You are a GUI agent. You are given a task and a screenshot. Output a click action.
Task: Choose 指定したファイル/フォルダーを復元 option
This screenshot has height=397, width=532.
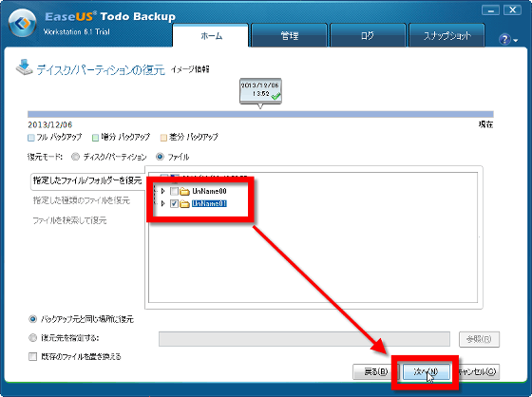click(x=87, y=180)
